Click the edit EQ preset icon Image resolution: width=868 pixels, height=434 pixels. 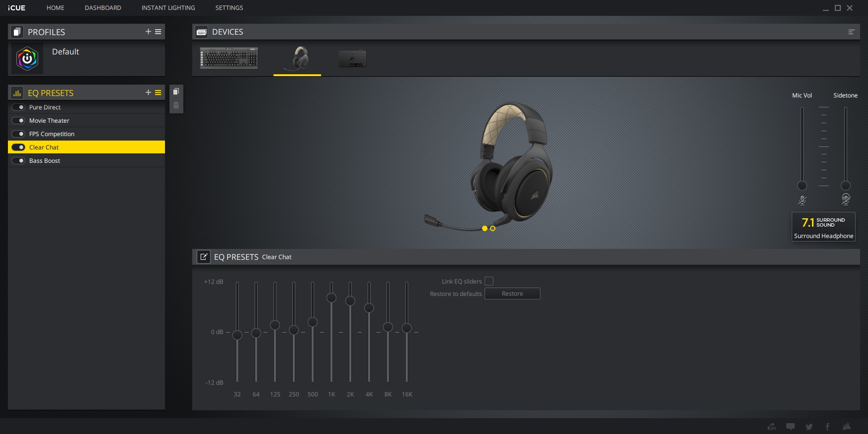tap(203, 257)
